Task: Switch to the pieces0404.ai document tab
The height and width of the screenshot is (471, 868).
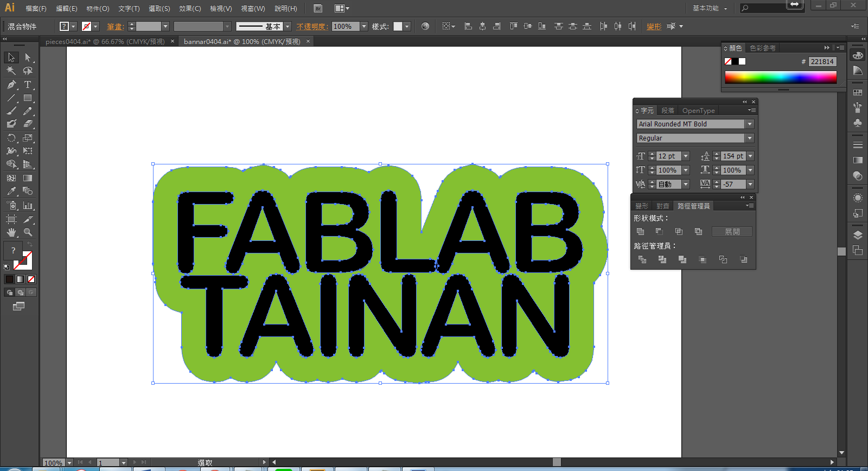Action: 105,41
